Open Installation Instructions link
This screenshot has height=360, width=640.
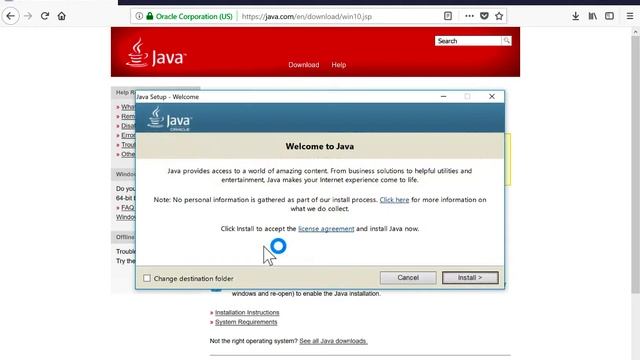click(x=247, y=313)
